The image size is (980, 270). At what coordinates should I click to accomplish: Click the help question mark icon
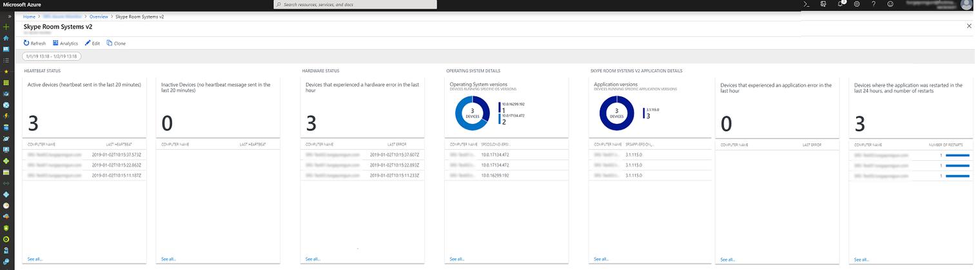click(874, 4)
